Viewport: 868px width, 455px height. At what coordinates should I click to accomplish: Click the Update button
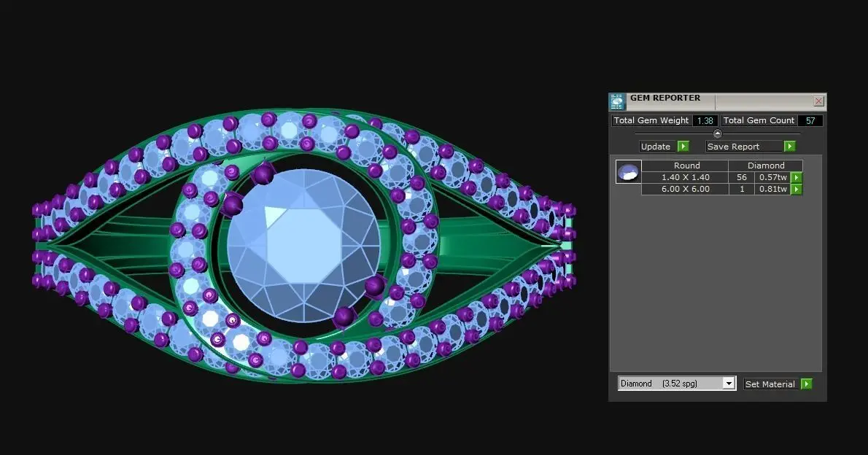tap(656, 147)
